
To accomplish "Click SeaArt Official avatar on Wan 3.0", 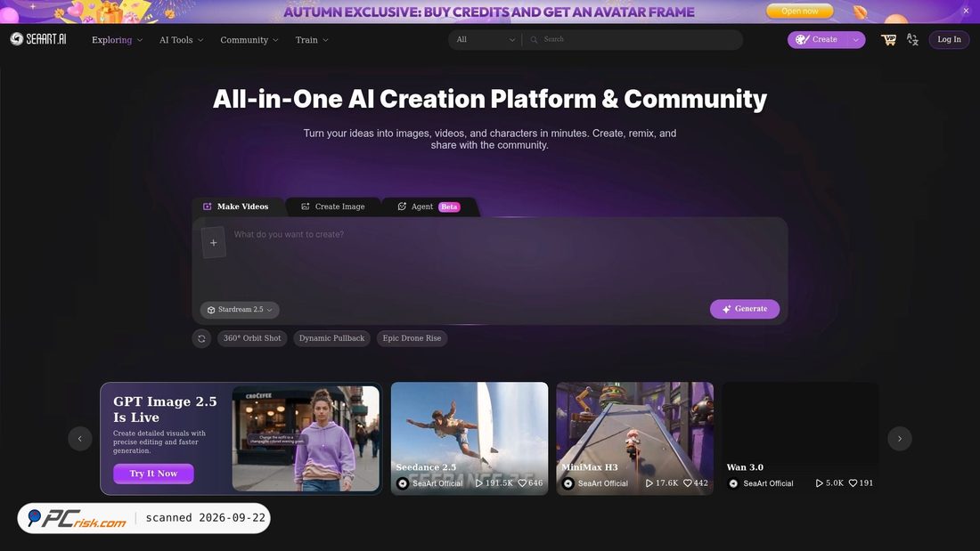I will pos(733,483).
